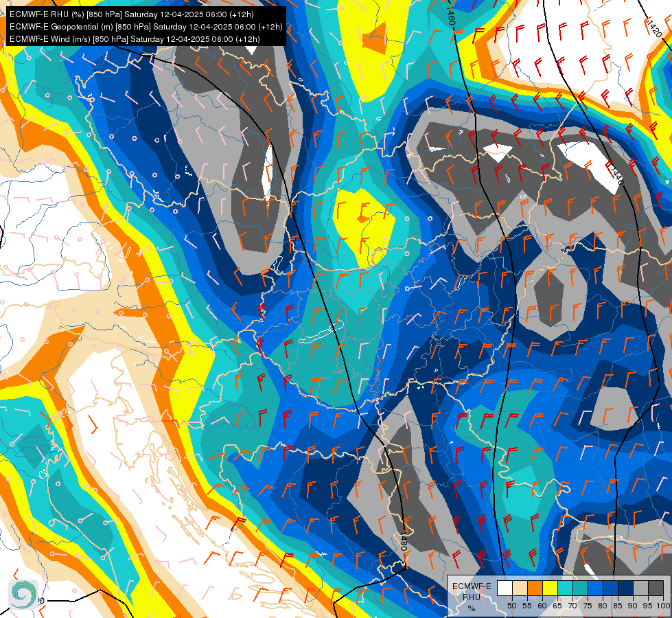Click the 1460 contour label
This screenshot has width=672, height=618.
coord(450,15)
